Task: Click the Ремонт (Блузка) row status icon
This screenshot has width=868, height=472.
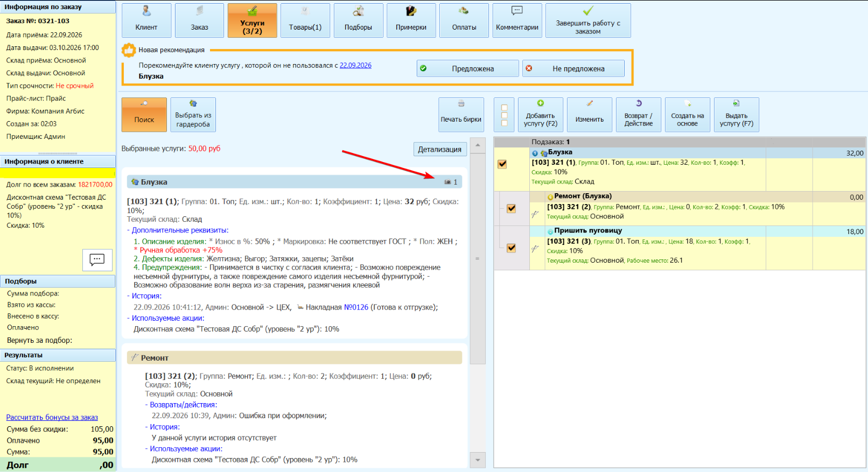Action: tap(550, 197)
